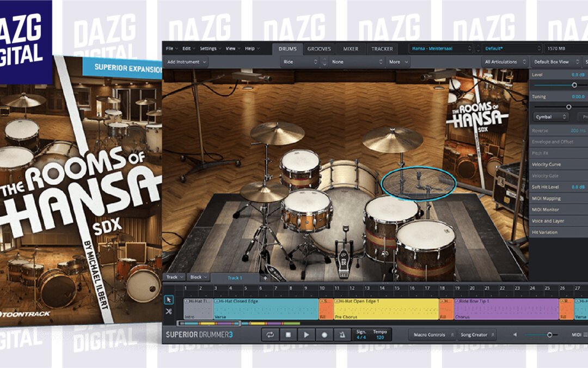Open the Ride instrument selector dropdown
The height and width of the screenshot is (368, 588).
[301, 62]
